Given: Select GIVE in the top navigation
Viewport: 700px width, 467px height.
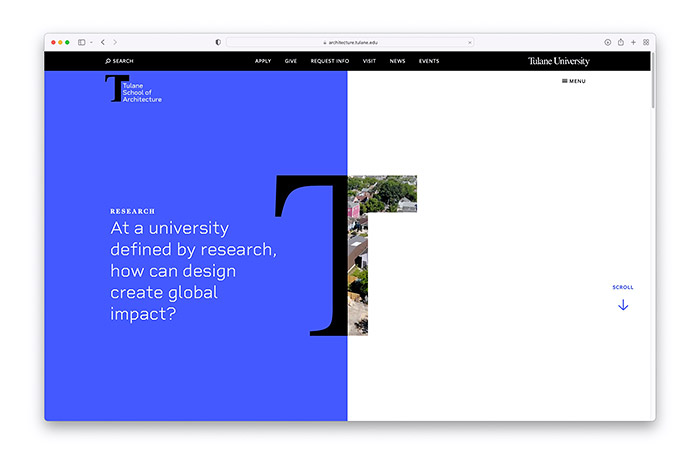Looking at the screenshot, I should [290, 61].
